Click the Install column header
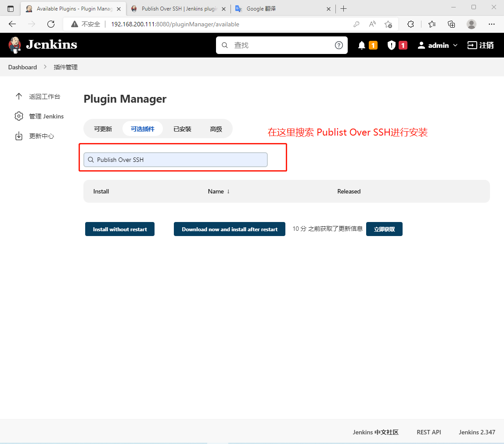Image resolution: width=504 pixels, height=444 pixels. (x=101, y=191)
